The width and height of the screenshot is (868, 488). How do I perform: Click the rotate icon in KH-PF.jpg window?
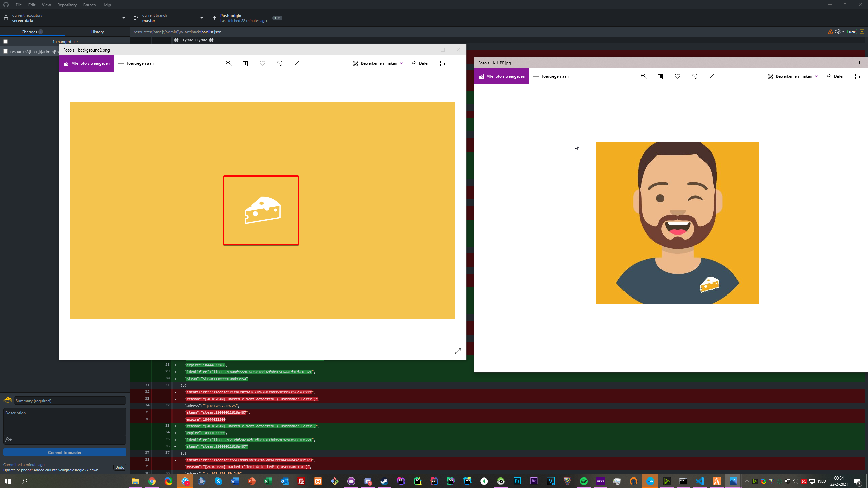pyautogui.click(x=695, y=76)
